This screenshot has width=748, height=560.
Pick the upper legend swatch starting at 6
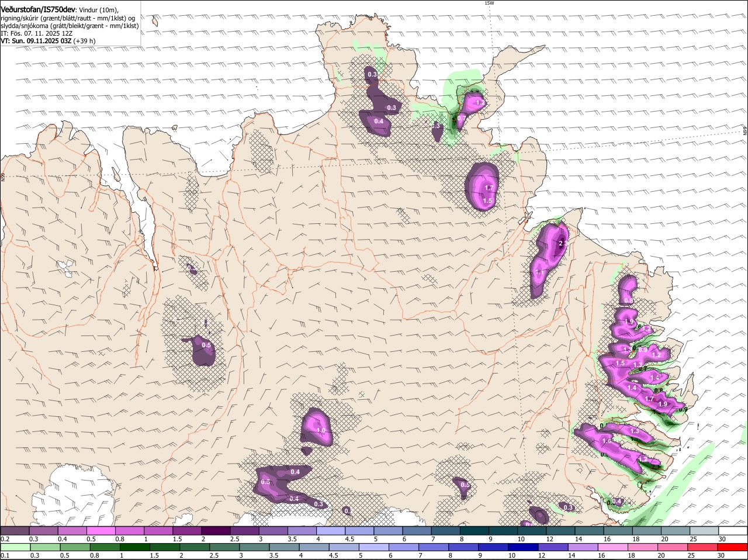click(417, 530)
